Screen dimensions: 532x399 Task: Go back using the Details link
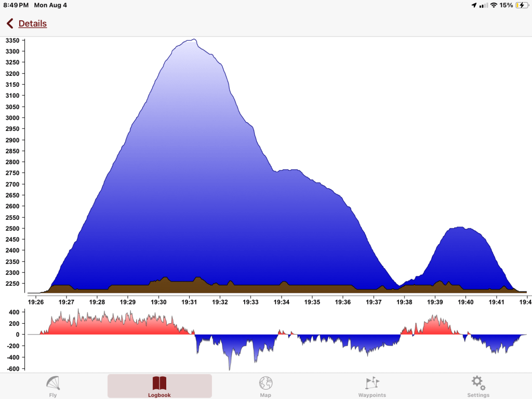click(x=33, y=23)
